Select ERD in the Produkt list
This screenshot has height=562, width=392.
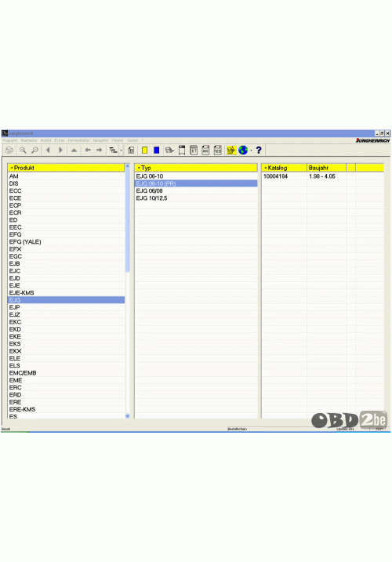click(66, 395)
